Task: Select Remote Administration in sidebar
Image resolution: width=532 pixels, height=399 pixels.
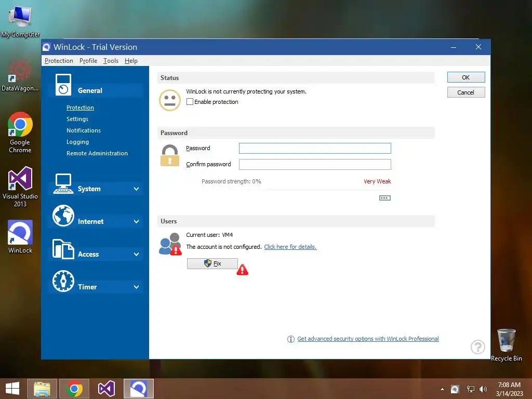Action: tap(97, 153)
